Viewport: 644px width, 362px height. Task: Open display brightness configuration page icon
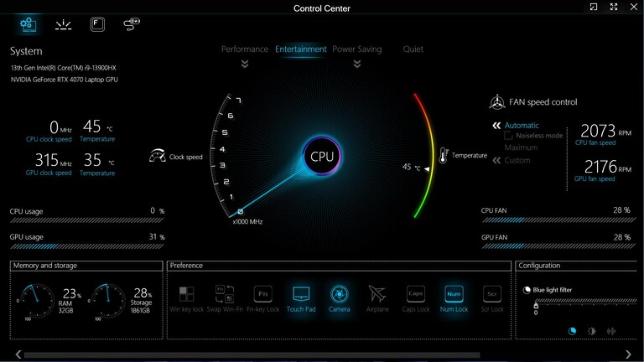591,331
